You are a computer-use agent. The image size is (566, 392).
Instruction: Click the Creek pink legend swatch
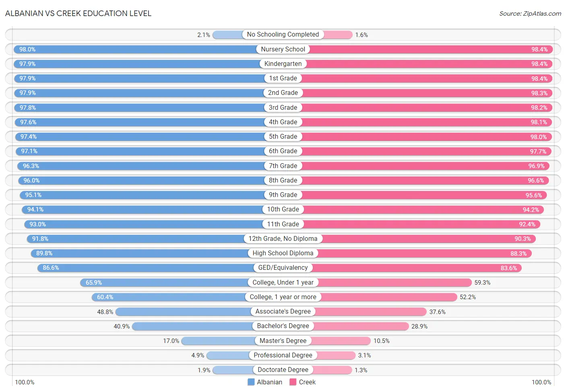coord(293,382)
